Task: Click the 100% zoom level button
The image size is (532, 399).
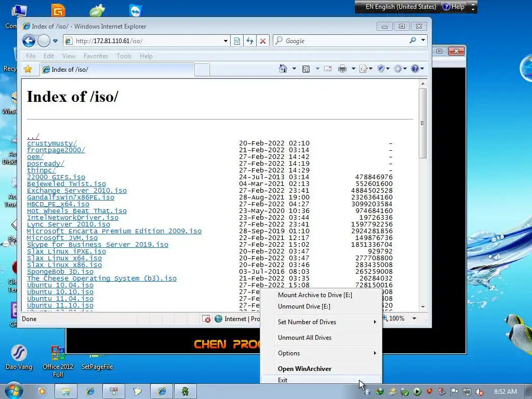Action: [x=395, y=318]
